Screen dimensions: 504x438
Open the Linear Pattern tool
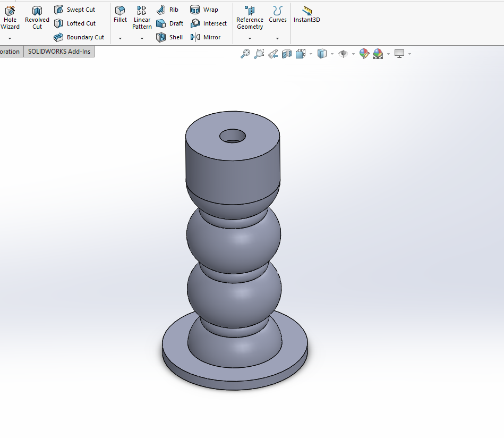pos(142,18)
